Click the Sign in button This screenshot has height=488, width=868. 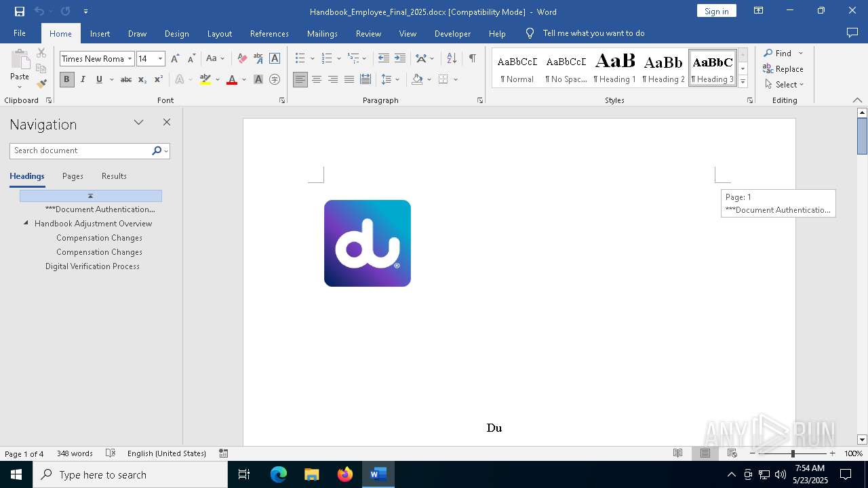(x=716, y=11)
